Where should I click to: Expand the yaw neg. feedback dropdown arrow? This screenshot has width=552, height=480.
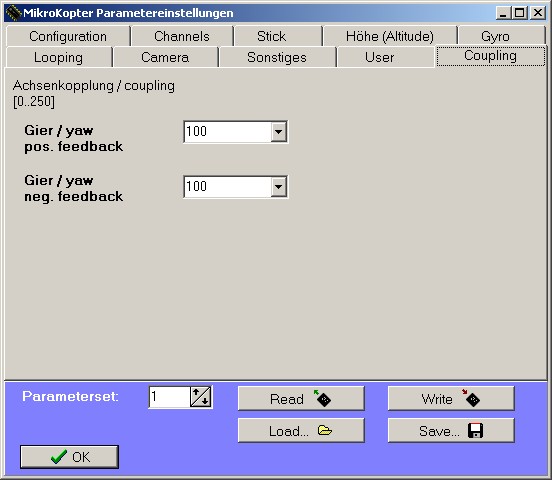278,187
